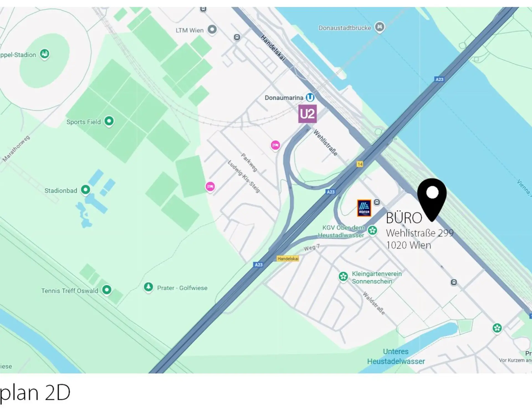Click the purple U2 subway badge
Screen dimensions: 532x412
[307, 114]
